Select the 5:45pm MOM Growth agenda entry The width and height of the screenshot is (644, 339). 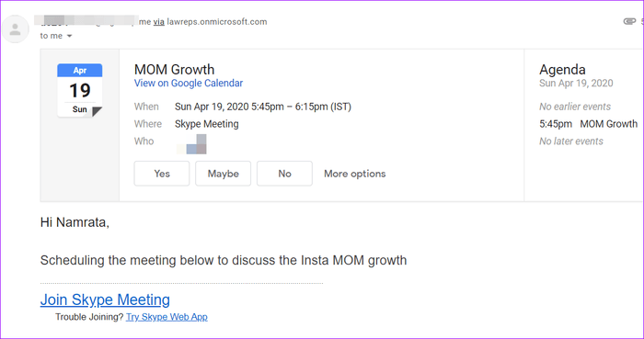(588, 124)
